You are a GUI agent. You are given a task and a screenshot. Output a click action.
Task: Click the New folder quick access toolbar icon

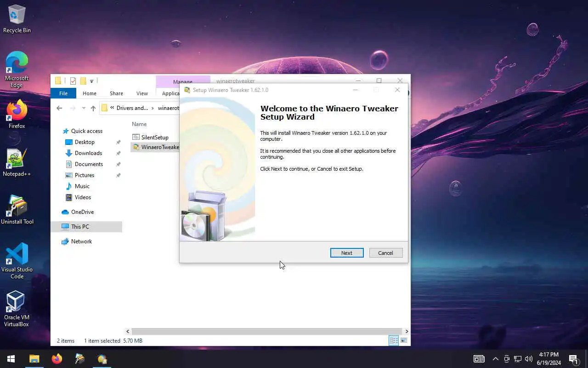click(x=83, y=81)
